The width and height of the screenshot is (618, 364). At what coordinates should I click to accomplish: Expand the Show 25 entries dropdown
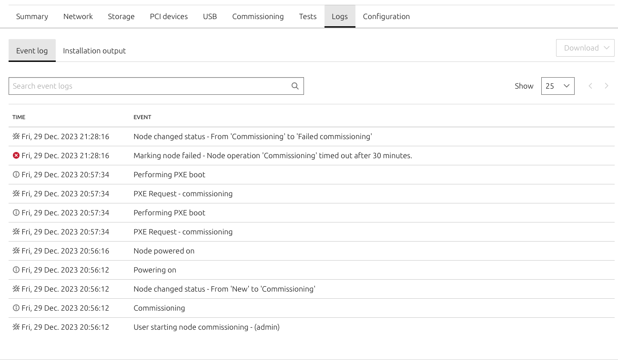[557, 86]
